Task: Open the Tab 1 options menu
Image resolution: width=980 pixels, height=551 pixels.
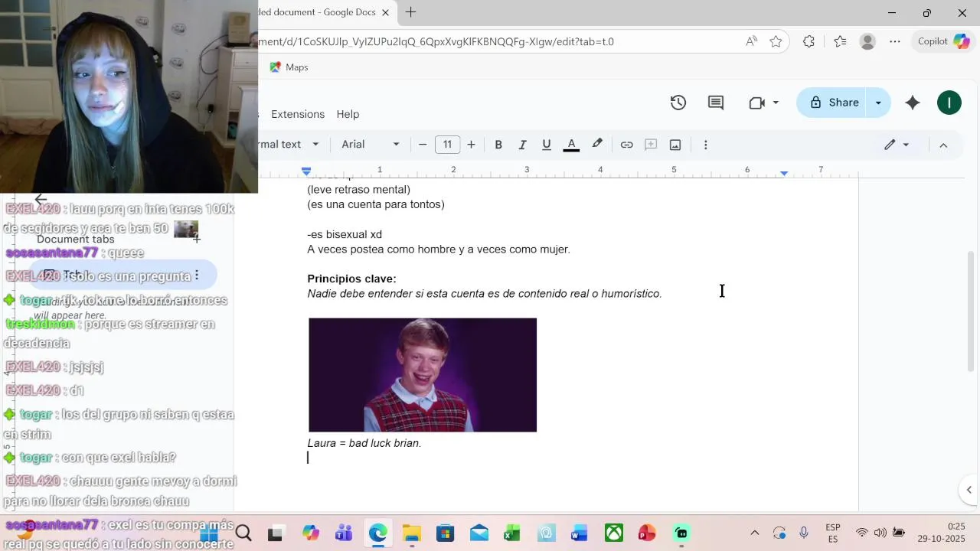Action: point(197,275)
